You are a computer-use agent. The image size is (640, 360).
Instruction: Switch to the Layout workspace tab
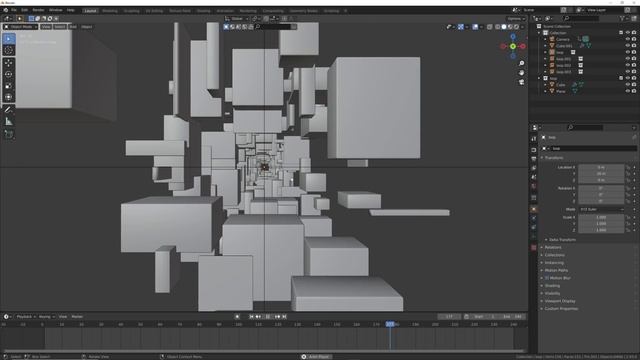tap(90, 11)
